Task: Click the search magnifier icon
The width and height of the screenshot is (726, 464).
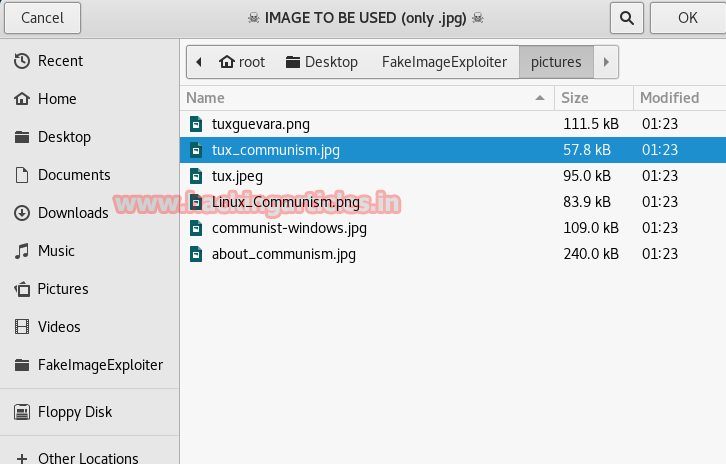Action: click(626, 18)
